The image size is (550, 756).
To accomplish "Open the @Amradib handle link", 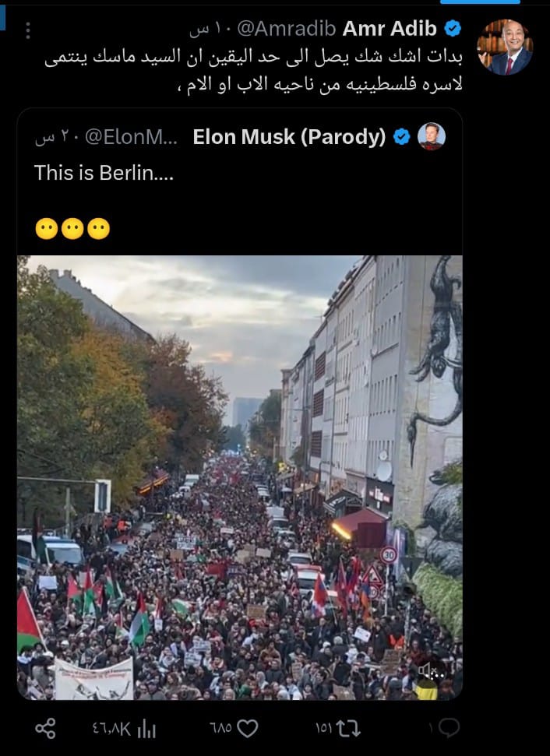I will pyautogui.click(x=286, y=30).
